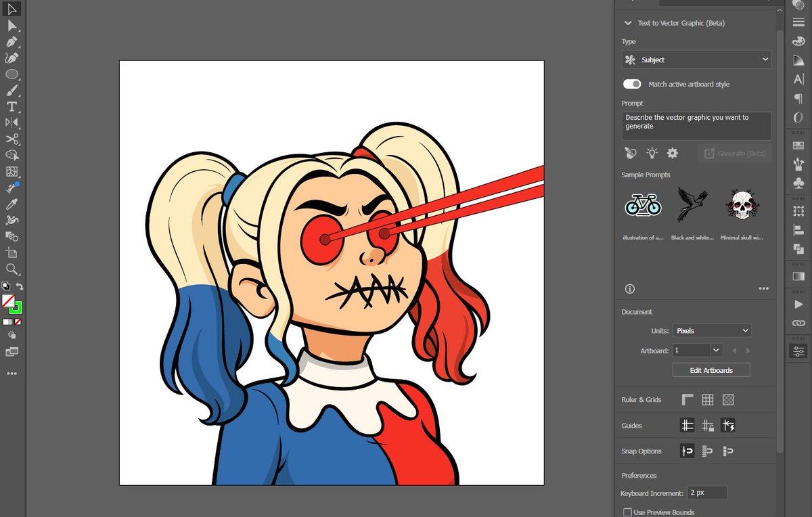
Task: Toggle smart guides icon
Action: (728, 426)
